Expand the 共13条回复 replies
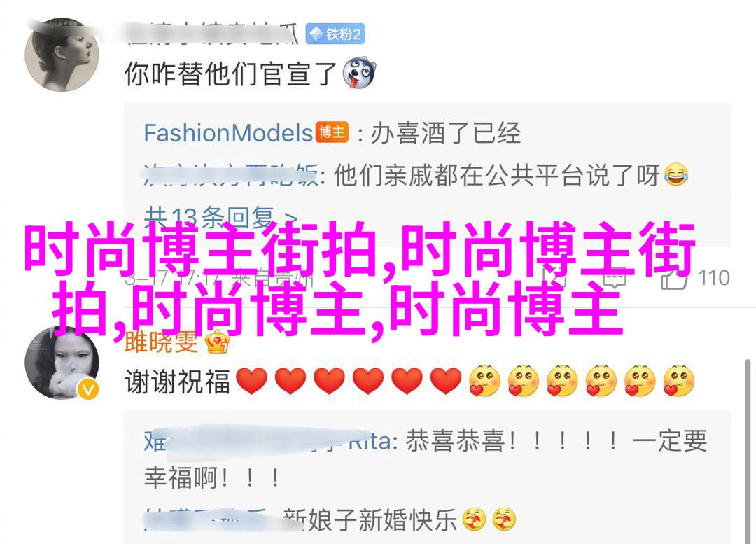This screenshot has width=756, height=544. point(220,218)
